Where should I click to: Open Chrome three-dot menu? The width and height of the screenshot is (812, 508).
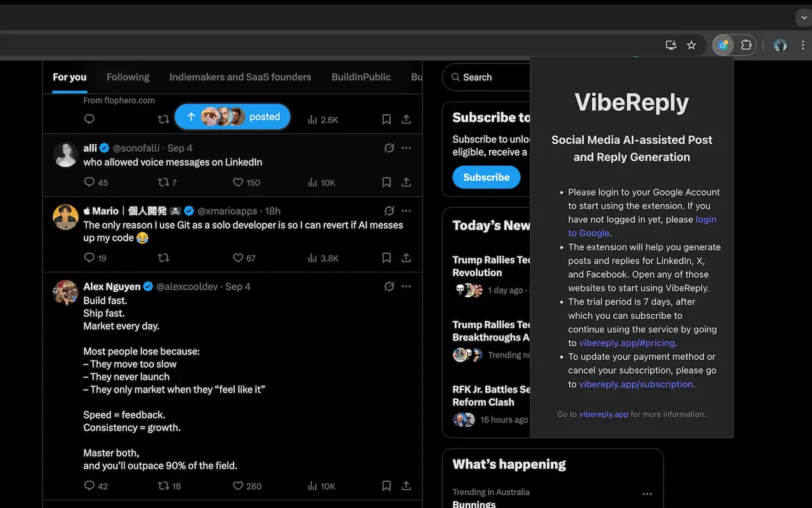tap(803, 45)
